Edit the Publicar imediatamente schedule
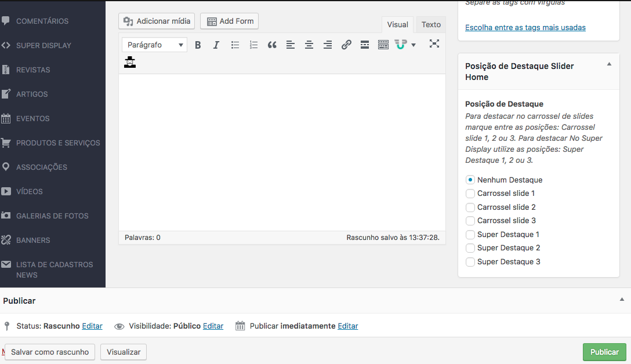 tap(348, 326)
